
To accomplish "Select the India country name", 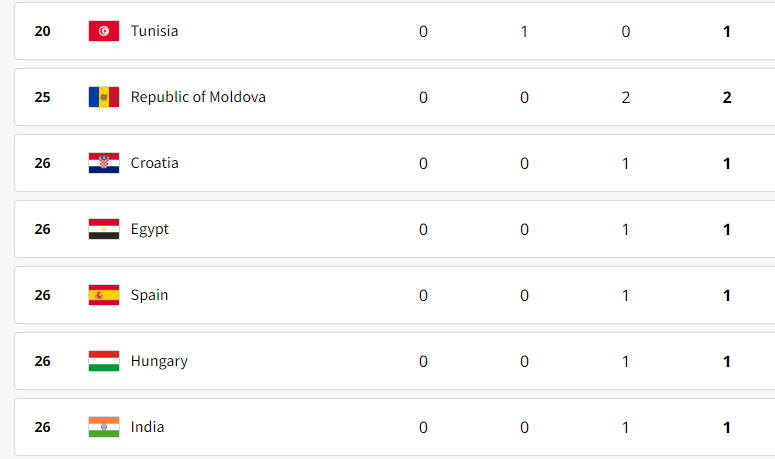I will [147, 427].
